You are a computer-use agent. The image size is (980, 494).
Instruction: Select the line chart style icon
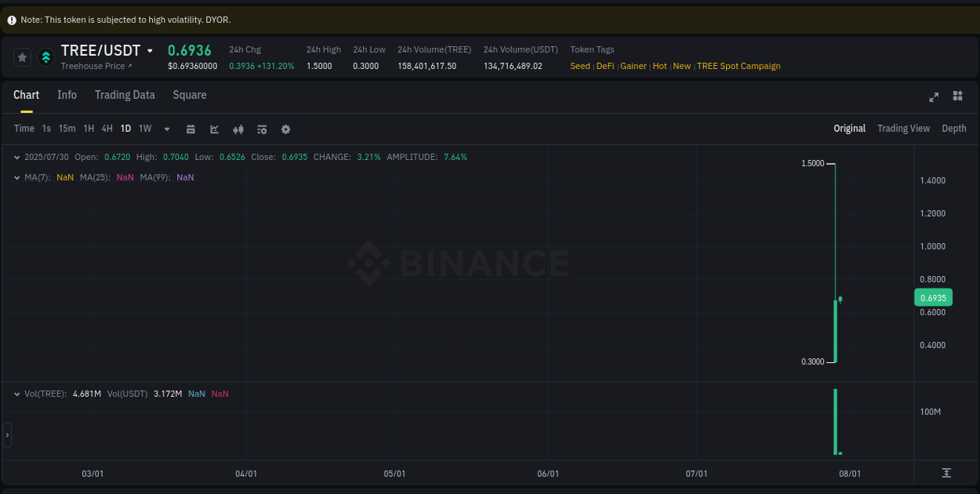click(214, 129)
